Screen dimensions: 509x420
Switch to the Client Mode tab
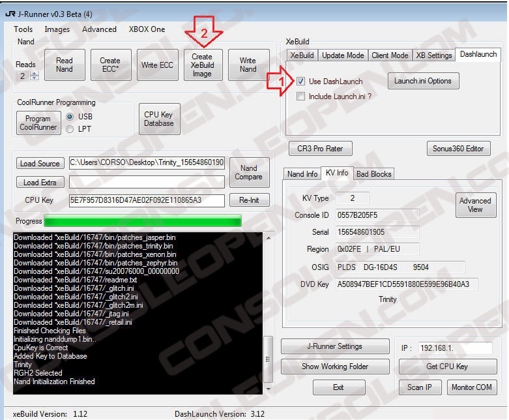click(390, 55)
